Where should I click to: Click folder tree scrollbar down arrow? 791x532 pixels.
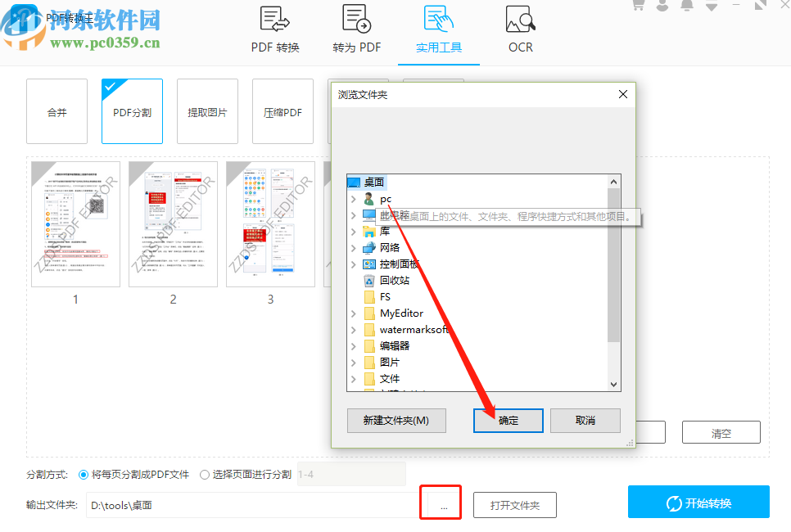613,384
